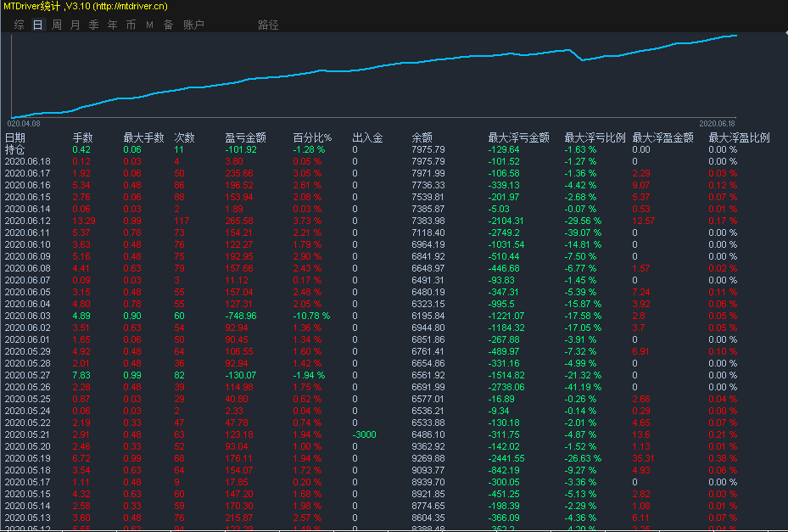Click the 路径 path button

[268, 25]
